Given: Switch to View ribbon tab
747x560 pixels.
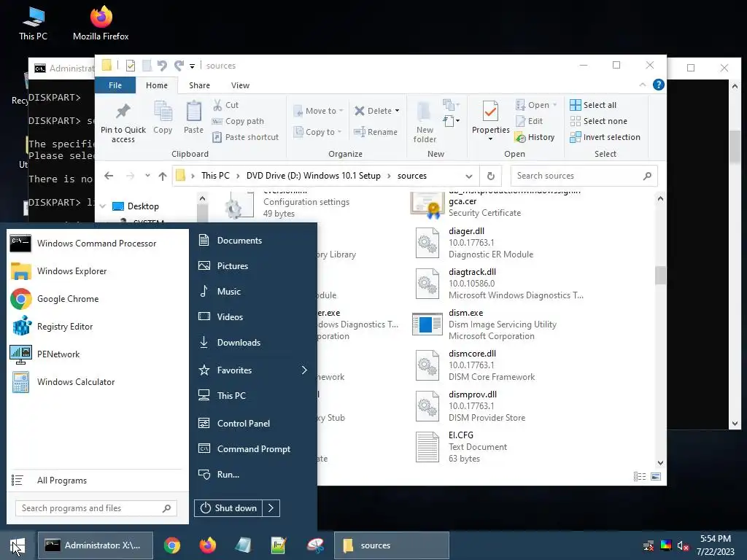Looking at the screenshot, I should tap(240, 85).
